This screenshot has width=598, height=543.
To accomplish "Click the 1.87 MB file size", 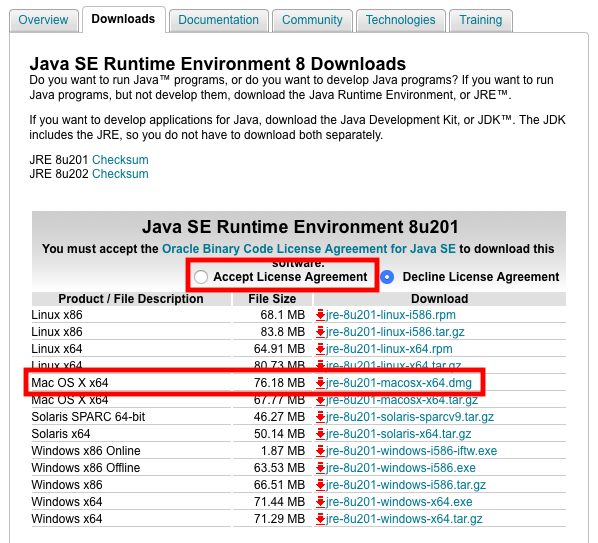I will (x=283, y=451).
